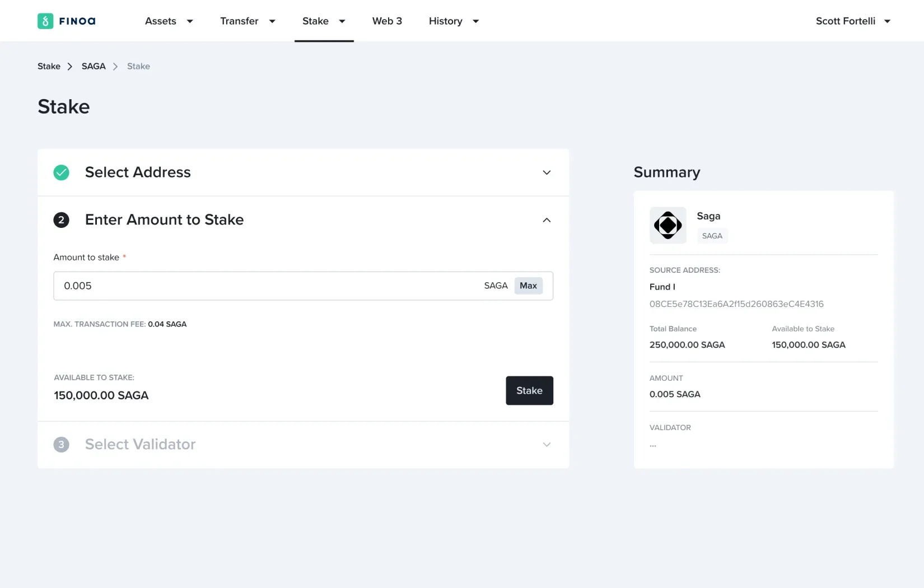Go to the Web 3 page
Image resolution: width=924 pixels, height=588 pixels.
(x=387, y=21)
